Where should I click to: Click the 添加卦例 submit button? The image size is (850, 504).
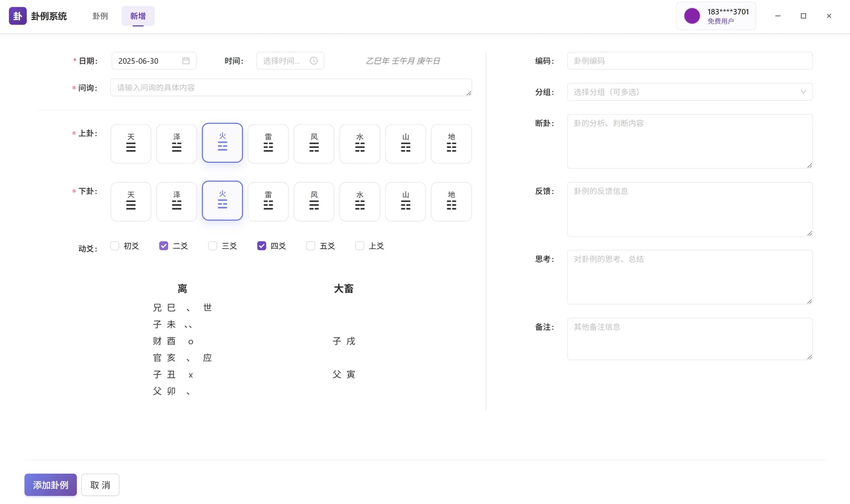tap(50, 485)
